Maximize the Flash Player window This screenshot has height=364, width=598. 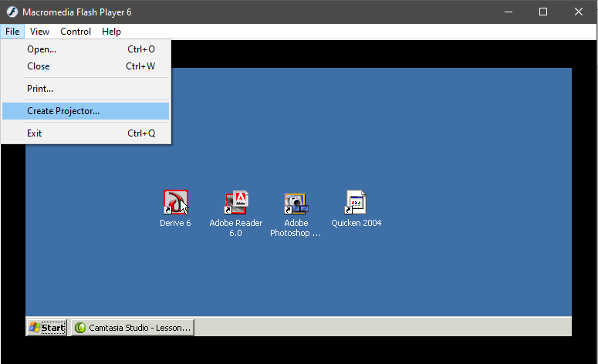coord(543,12)
